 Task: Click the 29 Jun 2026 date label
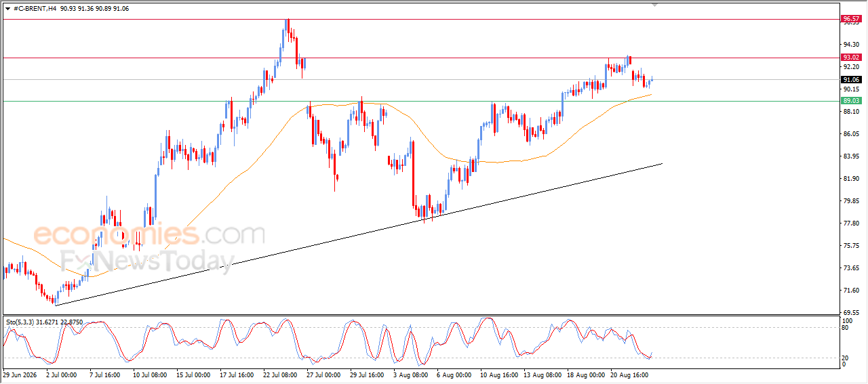point(18,374)
